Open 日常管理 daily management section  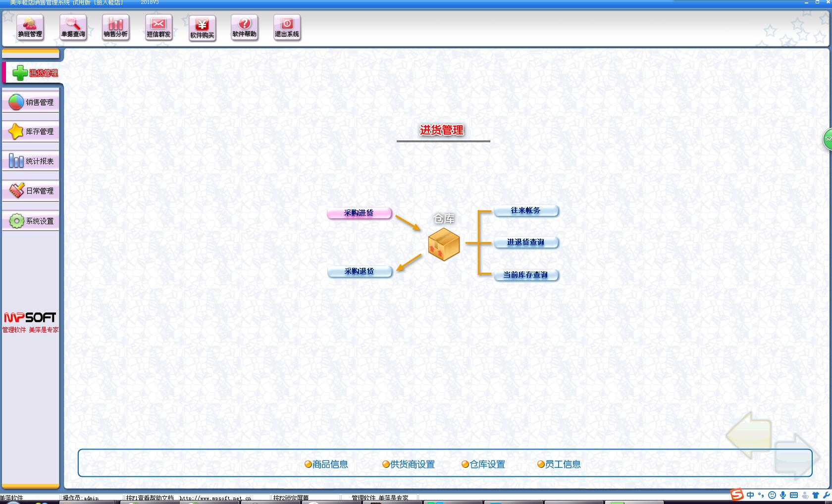(x=31, y=191)
